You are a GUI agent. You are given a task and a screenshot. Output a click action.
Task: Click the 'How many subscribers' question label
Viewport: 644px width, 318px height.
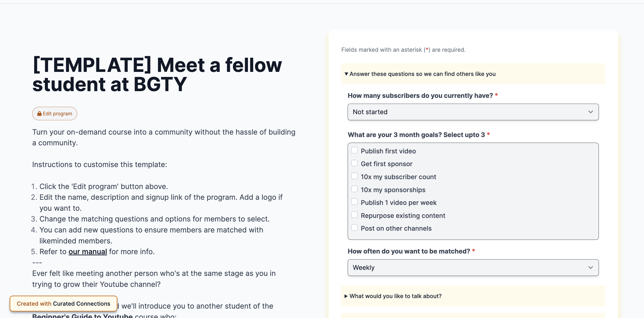pos(420,95)
